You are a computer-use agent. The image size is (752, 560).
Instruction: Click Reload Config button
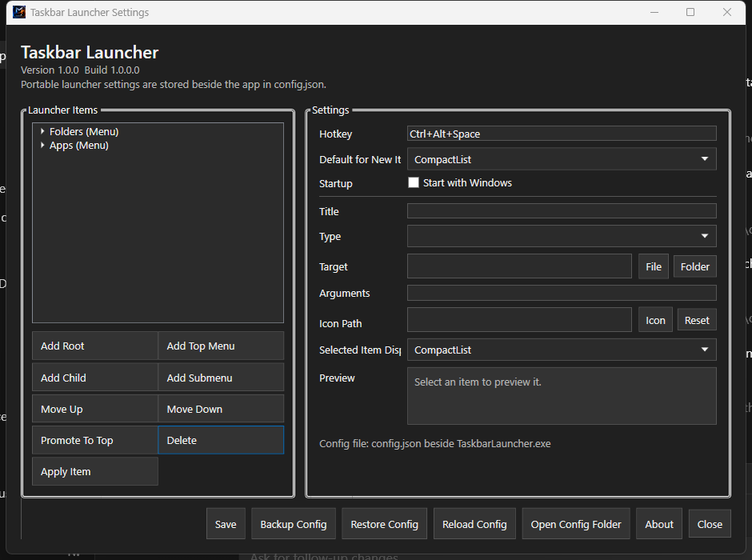[x=474, y=524]
